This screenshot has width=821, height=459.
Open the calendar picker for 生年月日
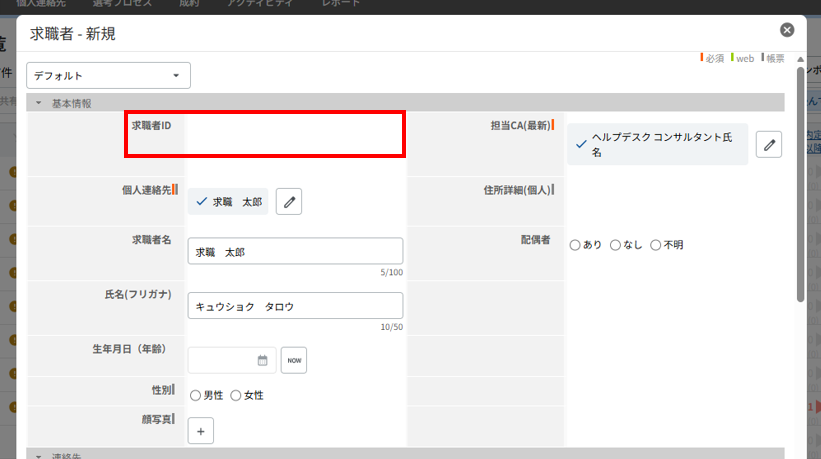coord(263,360)
